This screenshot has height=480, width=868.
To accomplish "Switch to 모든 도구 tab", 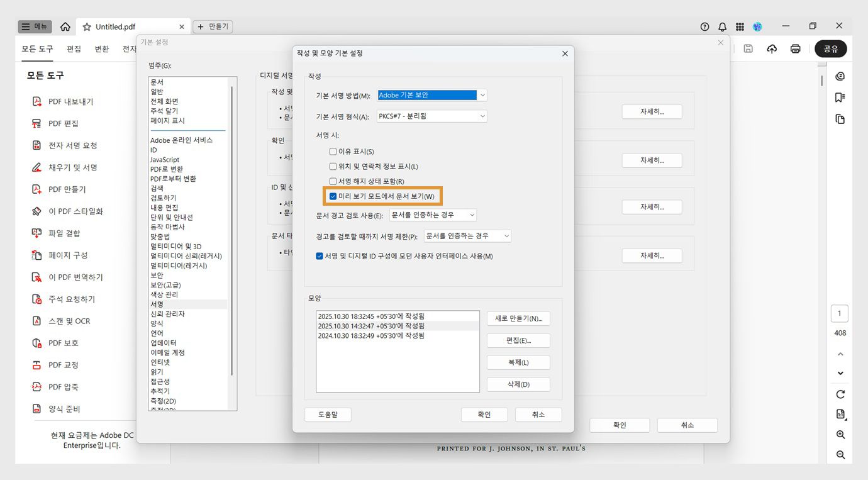I will coord(37,49).
